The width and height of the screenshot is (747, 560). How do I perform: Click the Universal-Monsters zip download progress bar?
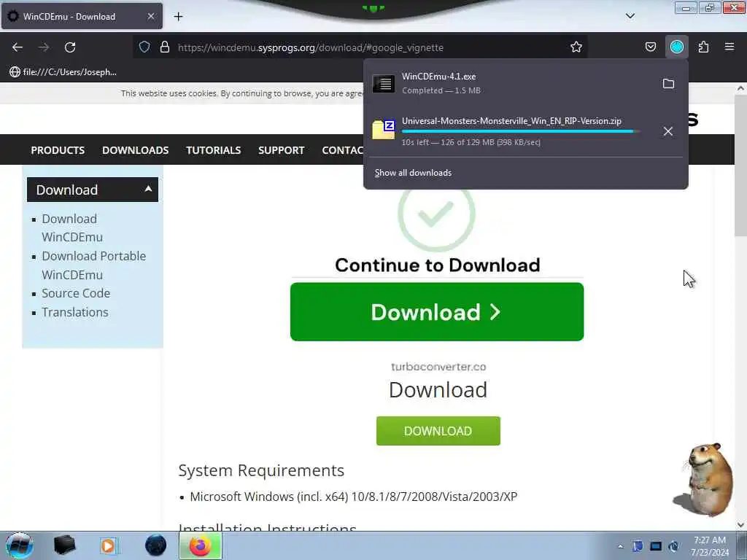pos(520,131)
